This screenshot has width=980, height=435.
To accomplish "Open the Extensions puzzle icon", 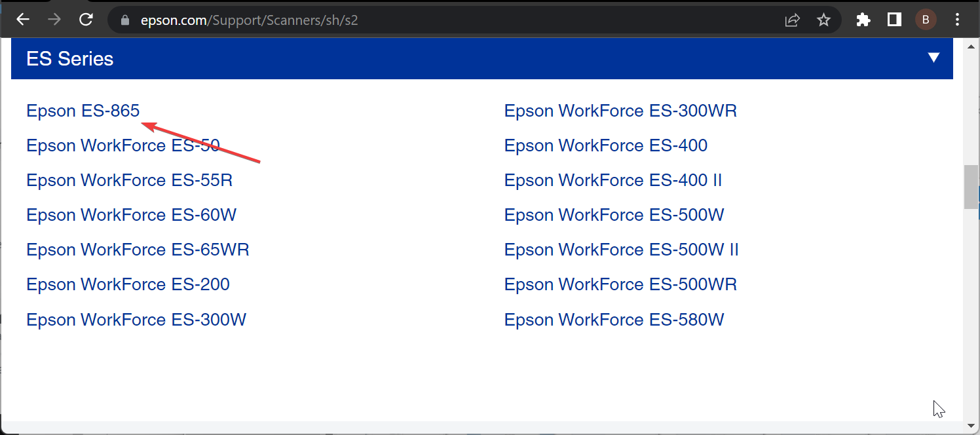I will (x=863, y=20).
